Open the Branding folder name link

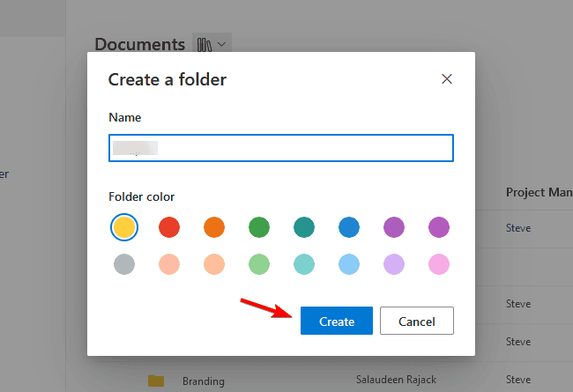tap(204, 381)
